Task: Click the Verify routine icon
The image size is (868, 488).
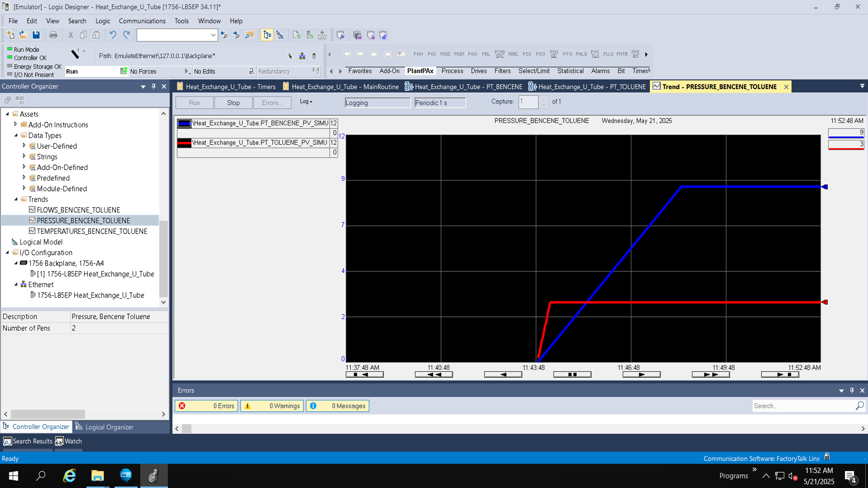Action: click(x=297, y=35)
